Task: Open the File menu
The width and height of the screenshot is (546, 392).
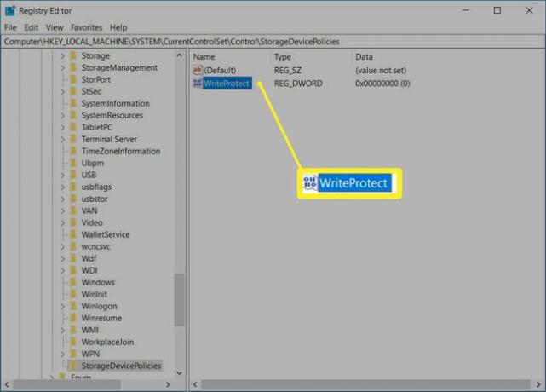Action: click(10, 27)
